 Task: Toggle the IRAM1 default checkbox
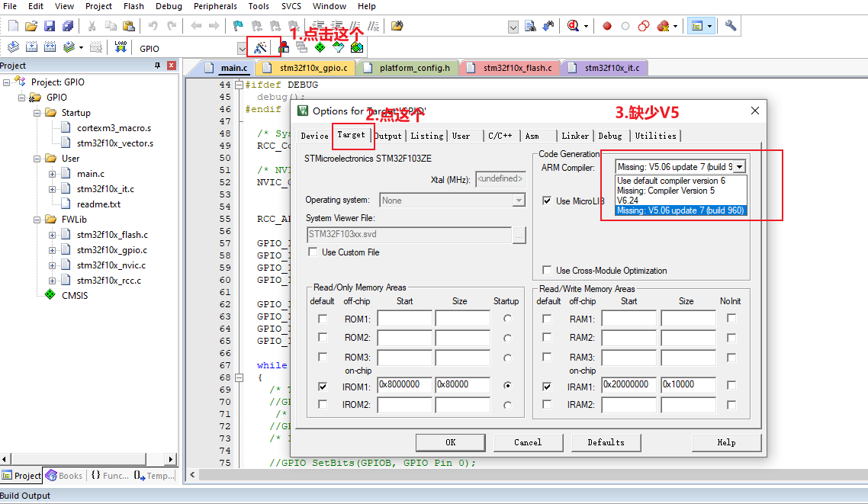point(547,386)
